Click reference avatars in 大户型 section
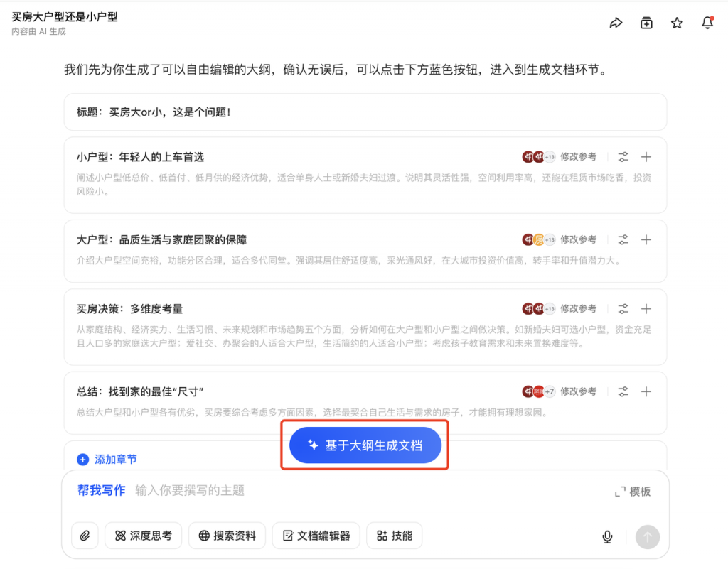Viewport: 728px width, 569px height. pos(539,240)
